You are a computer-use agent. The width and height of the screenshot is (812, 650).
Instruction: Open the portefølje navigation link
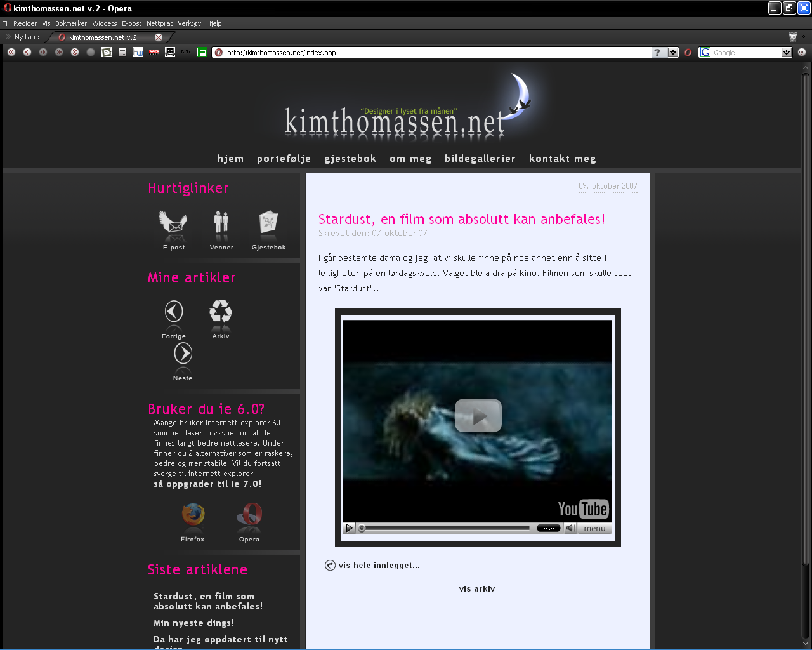284,159
